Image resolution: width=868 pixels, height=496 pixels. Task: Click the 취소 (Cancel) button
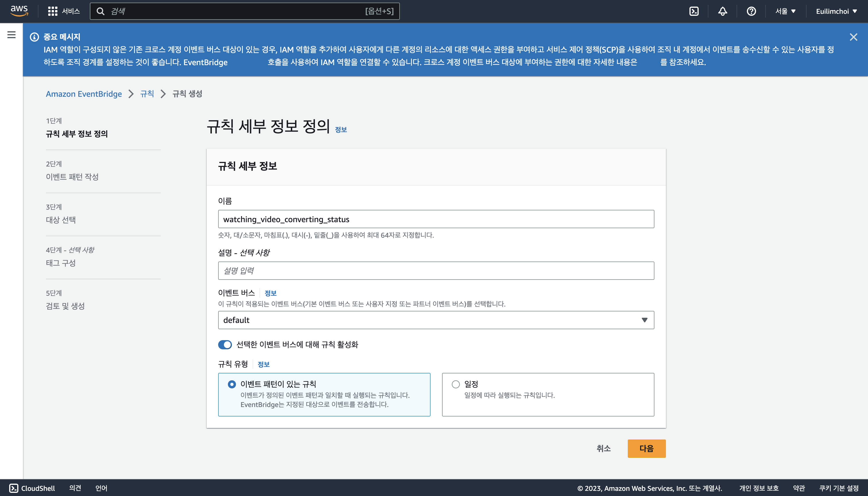(604, 448)
